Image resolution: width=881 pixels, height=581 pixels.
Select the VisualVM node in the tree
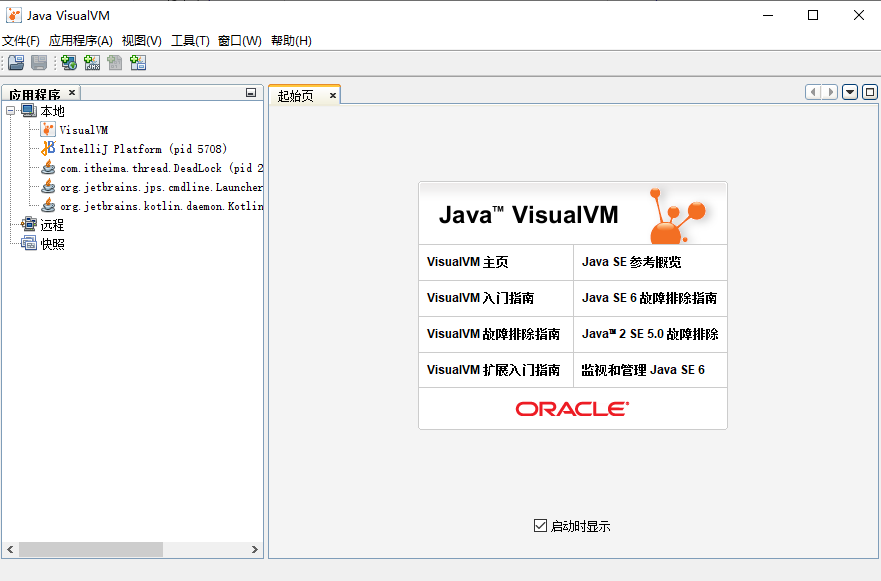click(x=83, y=130)
